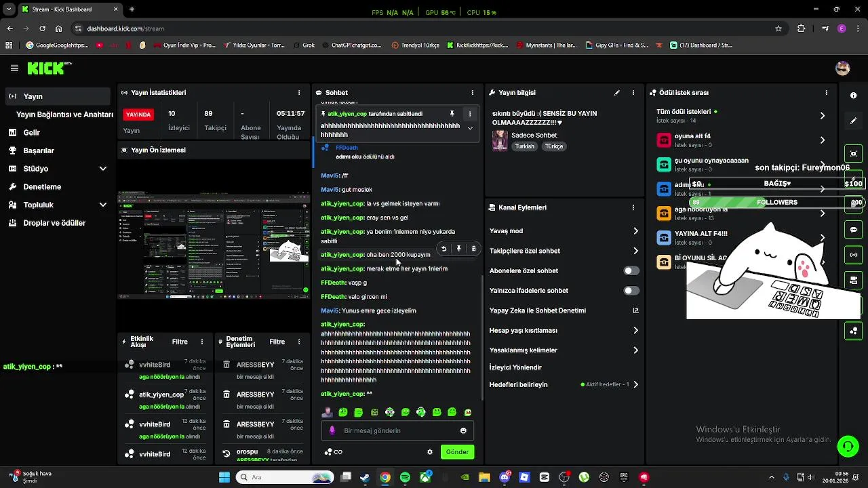Open Yavaş mod settings arrow
This screenshot has height=488, width=868.
pos(635,231)
